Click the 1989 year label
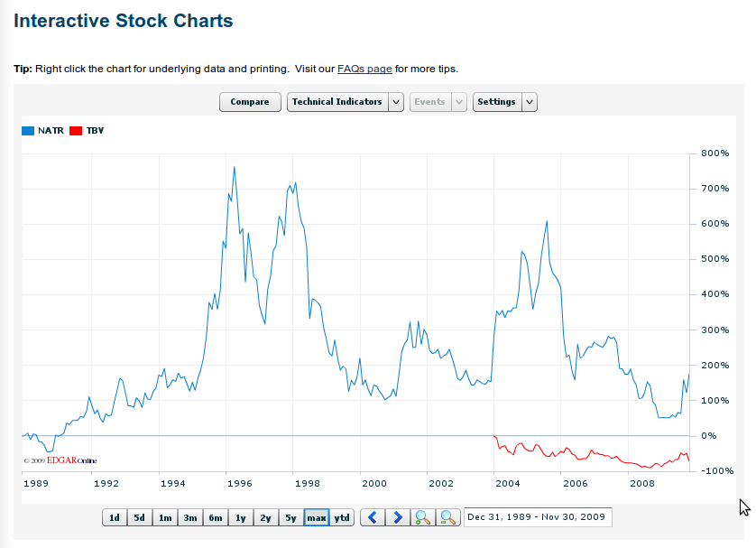The width and height of the screenshot is (756, 548). pos(36,483)
